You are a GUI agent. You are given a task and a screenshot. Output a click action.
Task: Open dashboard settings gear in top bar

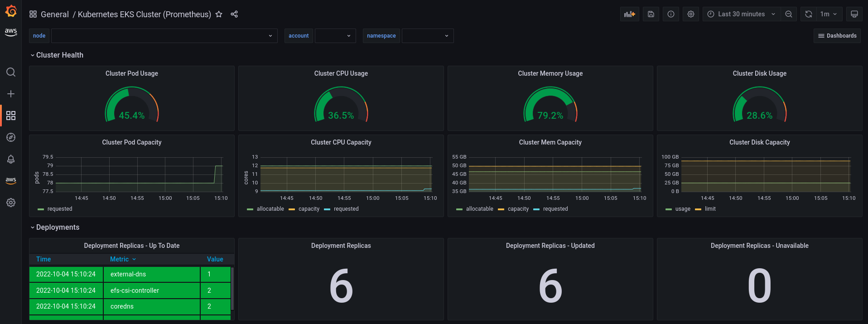click(691, 14)
